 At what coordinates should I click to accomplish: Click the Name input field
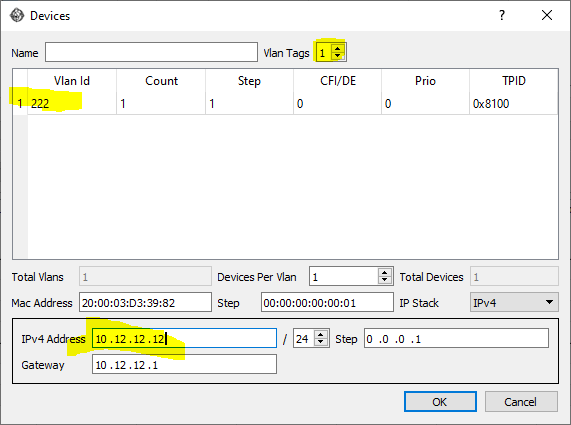[151, 52]
